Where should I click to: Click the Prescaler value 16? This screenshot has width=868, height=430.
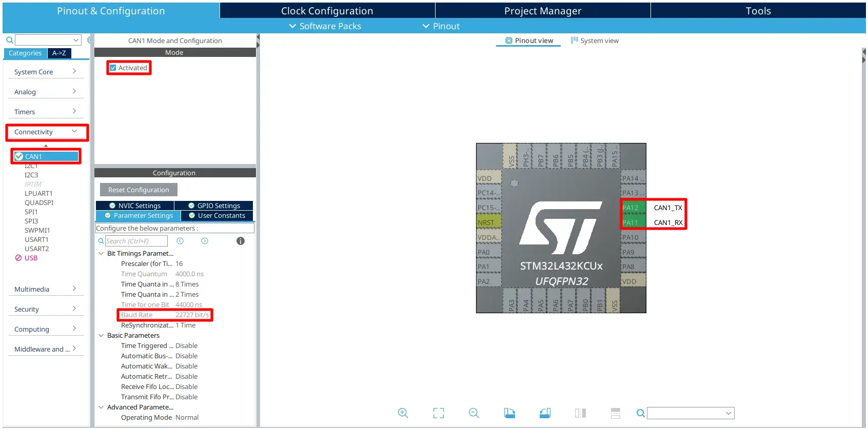point(179,263)
